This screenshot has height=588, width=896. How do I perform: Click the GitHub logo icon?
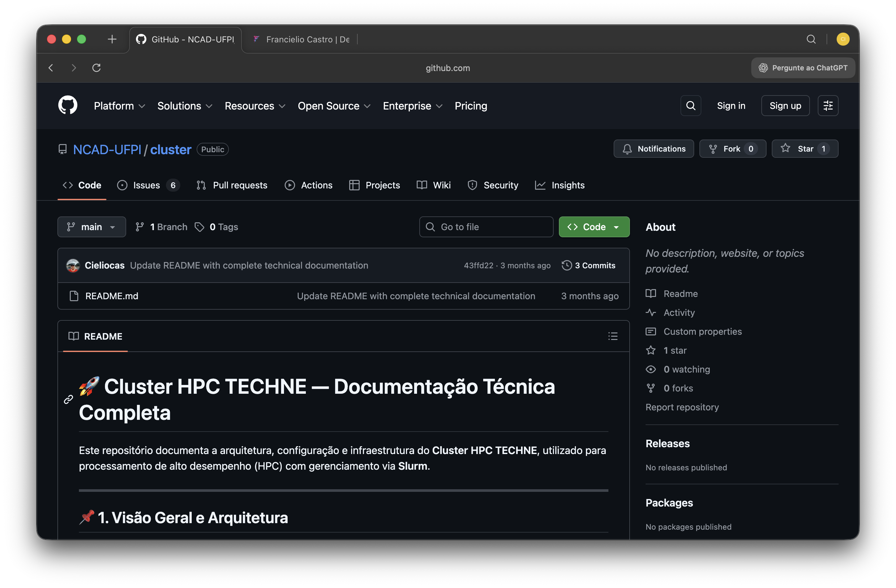click(68, 105)
